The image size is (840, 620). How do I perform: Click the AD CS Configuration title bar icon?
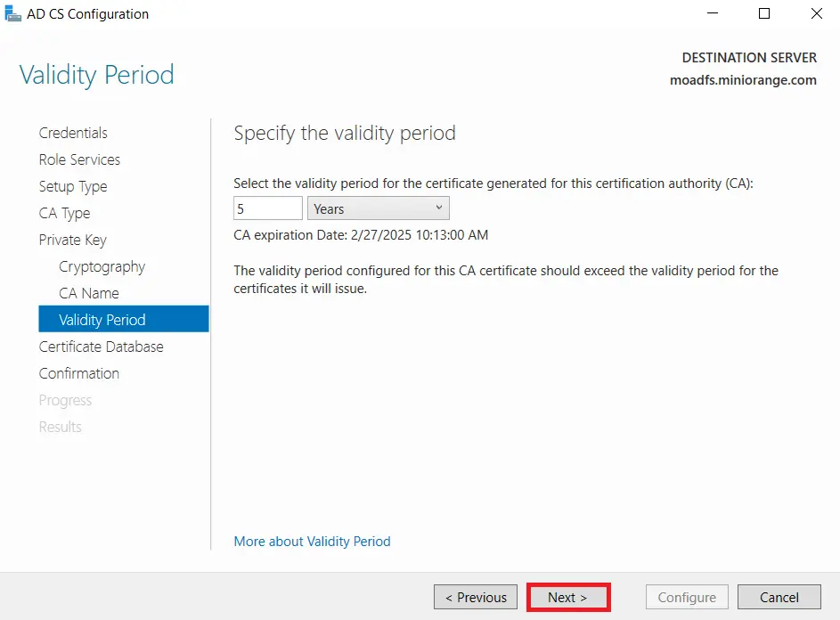coord(13,13)
